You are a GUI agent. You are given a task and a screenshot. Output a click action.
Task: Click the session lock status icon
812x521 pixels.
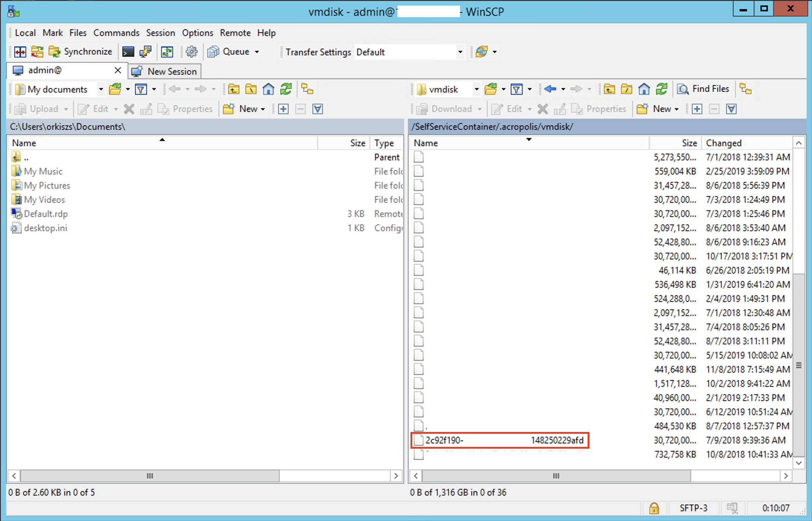(654, 508)
